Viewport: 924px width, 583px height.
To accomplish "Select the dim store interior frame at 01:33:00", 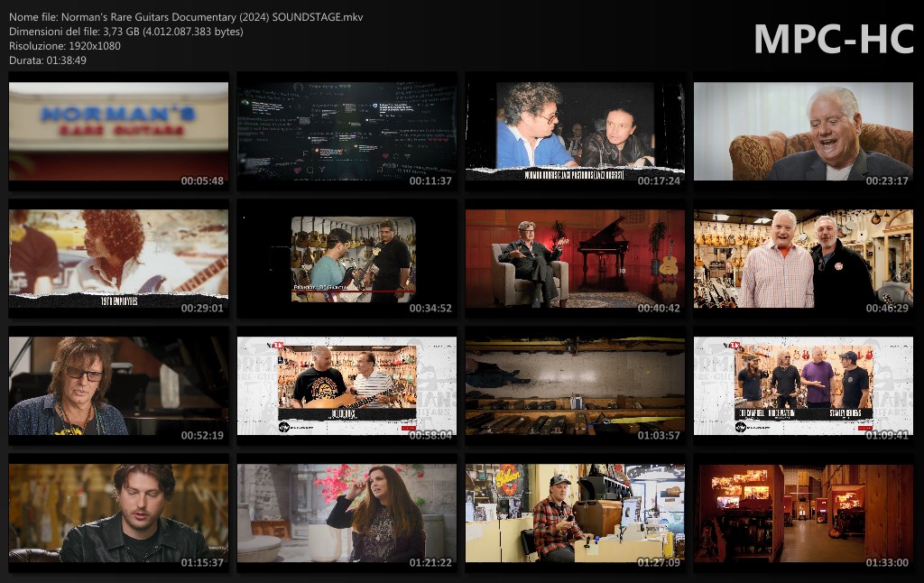I will click(x=803, y=514).
